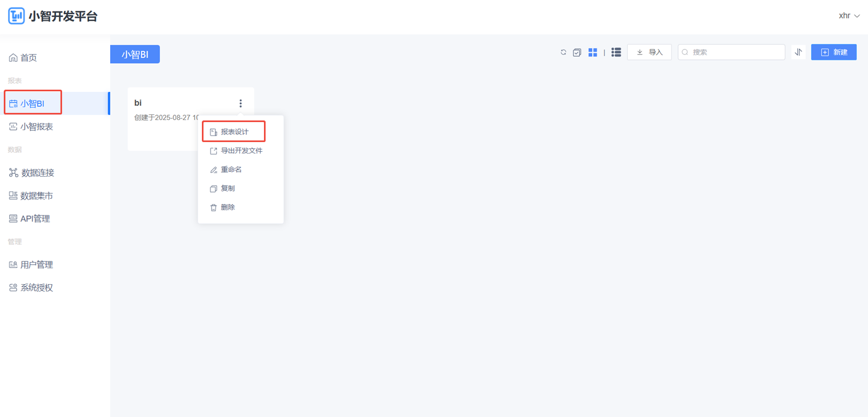This screenshot has width=868, height=417.
Task: Open 数据集市 in the sidebar
Action: tap(36, 196)
